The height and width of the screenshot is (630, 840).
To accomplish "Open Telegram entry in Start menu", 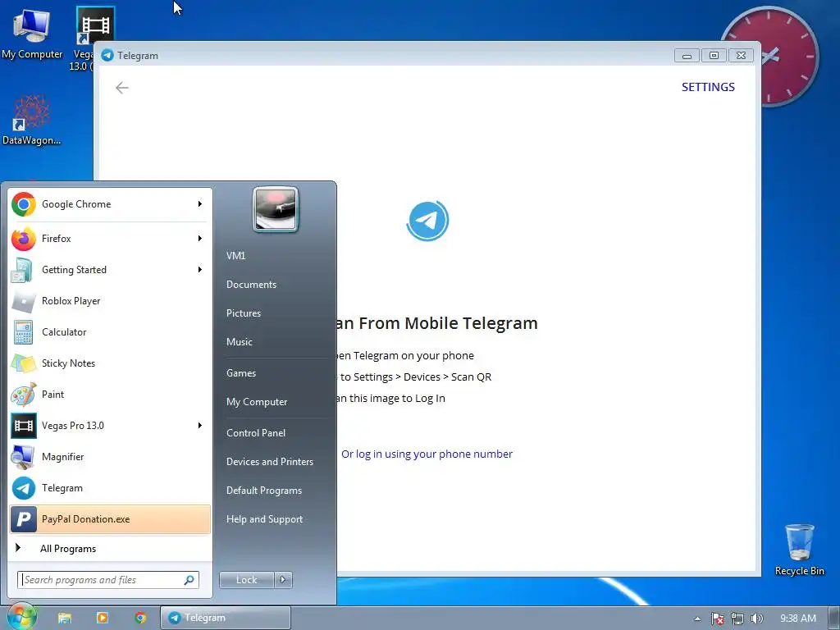I will [110, 487].
